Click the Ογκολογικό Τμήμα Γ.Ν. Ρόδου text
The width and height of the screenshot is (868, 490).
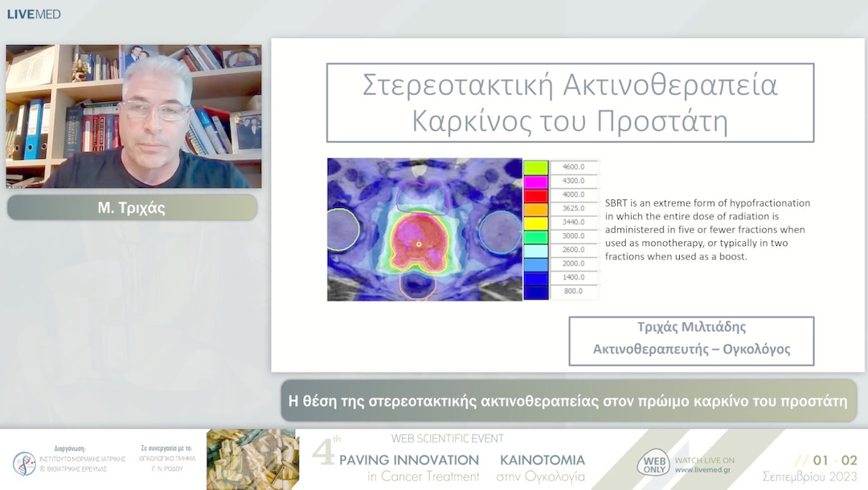pyautogui.click(x=167, y=463)
